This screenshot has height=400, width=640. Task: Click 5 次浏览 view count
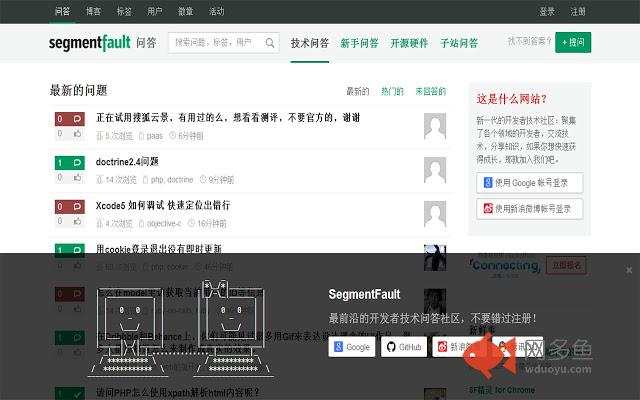point(119,136)
